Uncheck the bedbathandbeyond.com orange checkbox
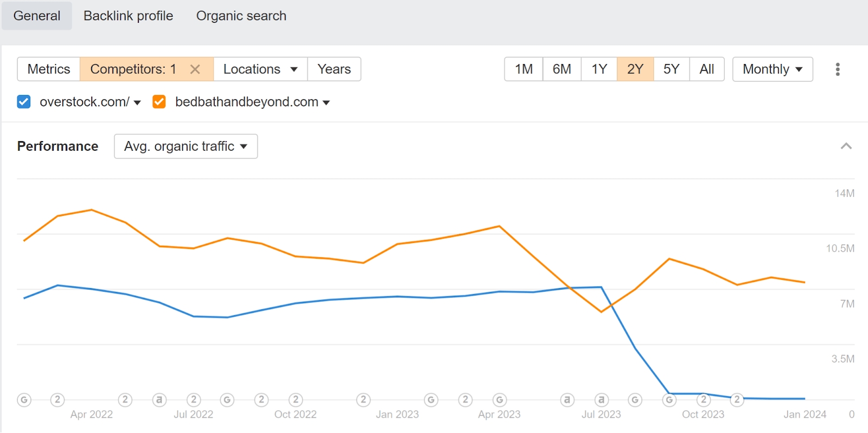 pos(159,101)
